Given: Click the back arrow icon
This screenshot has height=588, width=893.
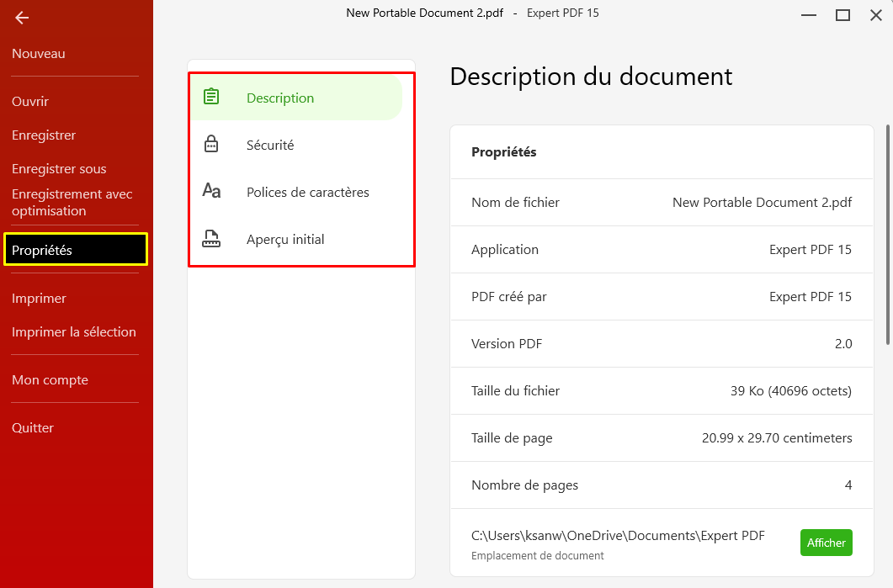Looking at the screenshot, I should [x=22, y=19].
